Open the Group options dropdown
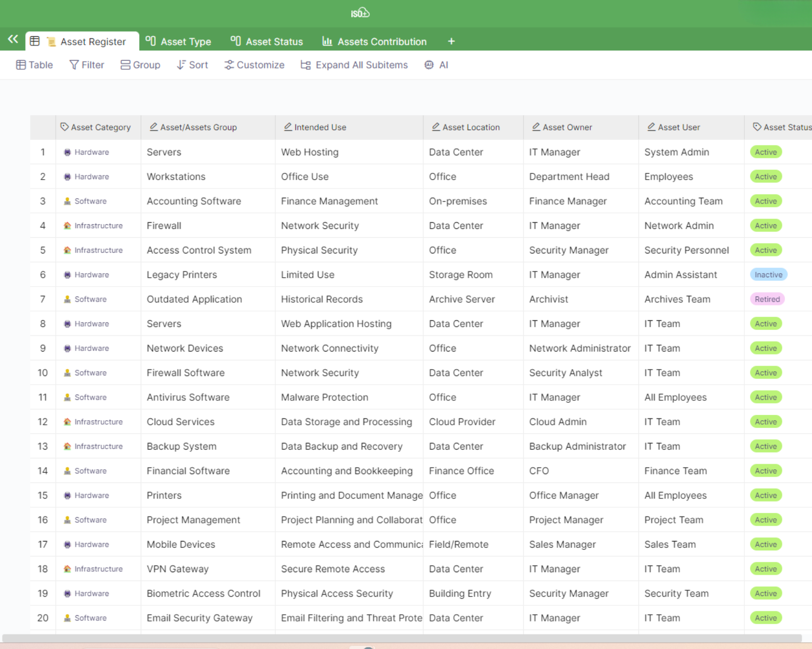The width and height of the screenshot is (812, 649). click(x=140, y=65)
